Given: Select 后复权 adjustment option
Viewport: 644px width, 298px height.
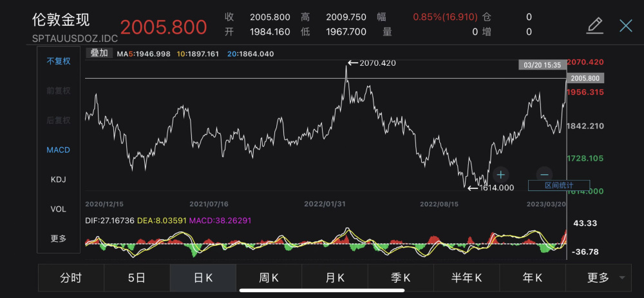Looking at the screenshot, I should 59,121.
